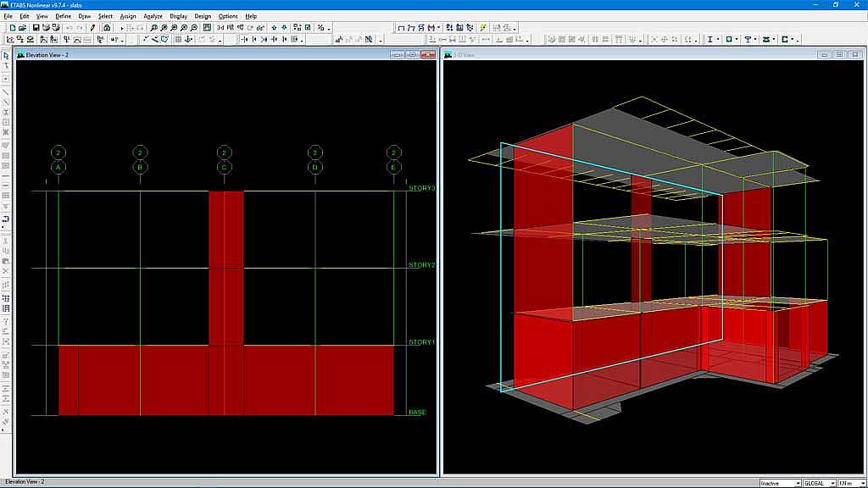Switch to 3d view toolbar button

point(220,27)
